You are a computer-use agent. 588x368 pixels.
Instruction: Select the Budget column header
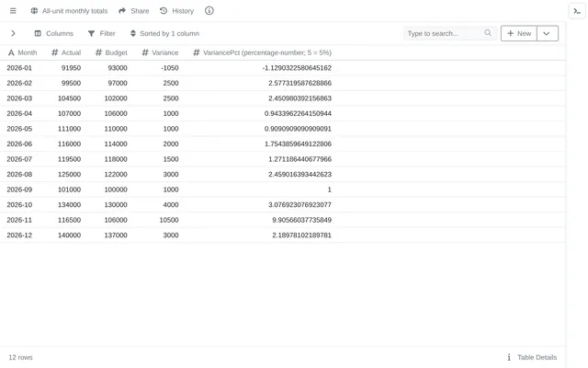click(x=117, y=52)
